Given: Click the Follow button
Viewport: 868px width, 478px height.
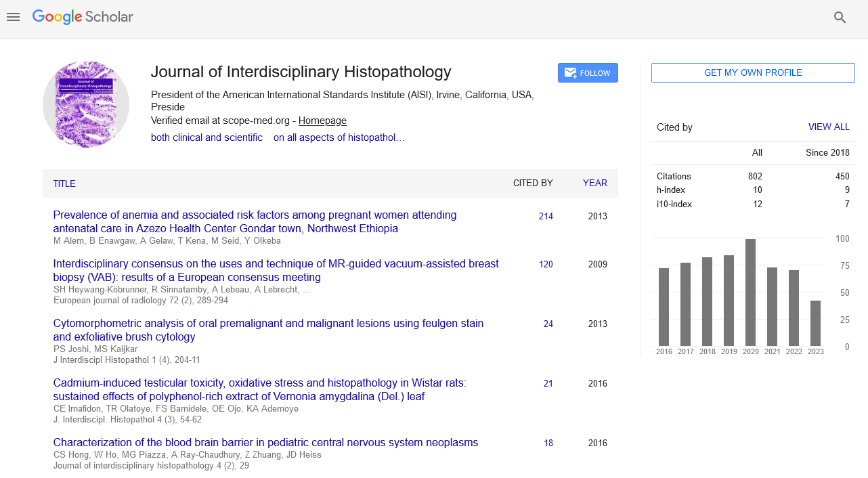Looking at the screenshot, I should [587, 73].
